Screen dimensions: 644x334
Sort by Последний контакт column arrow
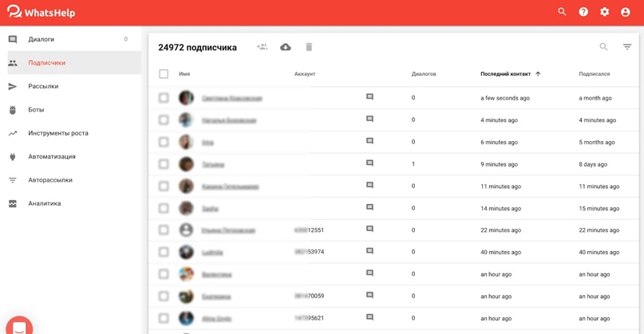click(538, 74)
